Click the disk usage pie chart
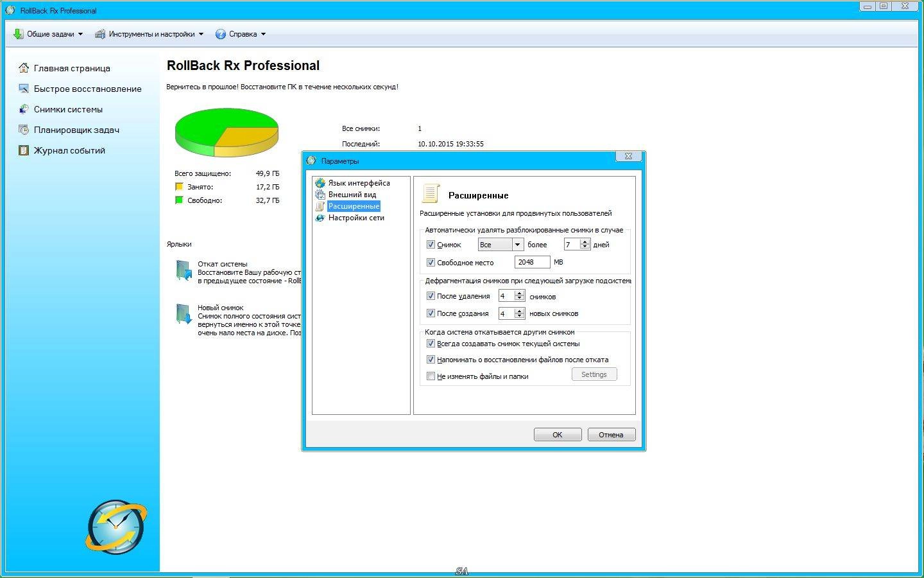This screenshot has width=924, height=578. point(227,132)
